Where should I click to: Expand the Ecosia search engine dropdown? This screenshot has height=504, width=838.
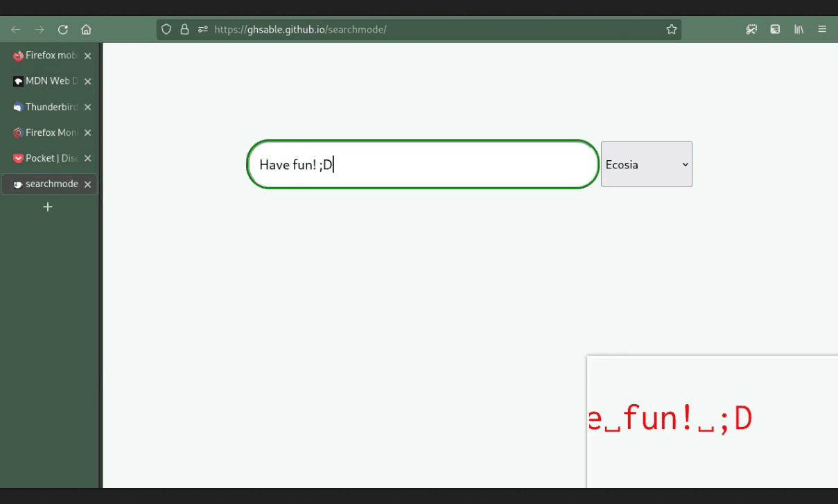(646, 164)
